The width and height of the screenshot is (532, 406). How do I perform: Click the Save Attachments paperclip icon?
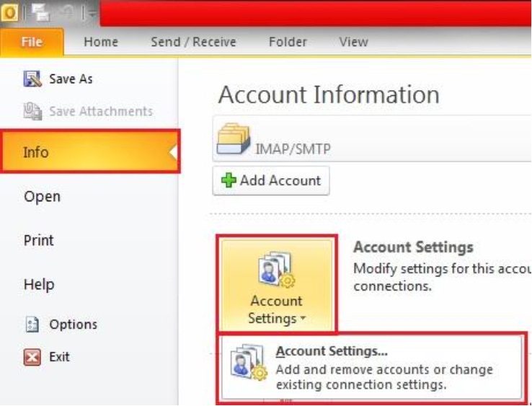pyautogui.click(x=32, y=111)
